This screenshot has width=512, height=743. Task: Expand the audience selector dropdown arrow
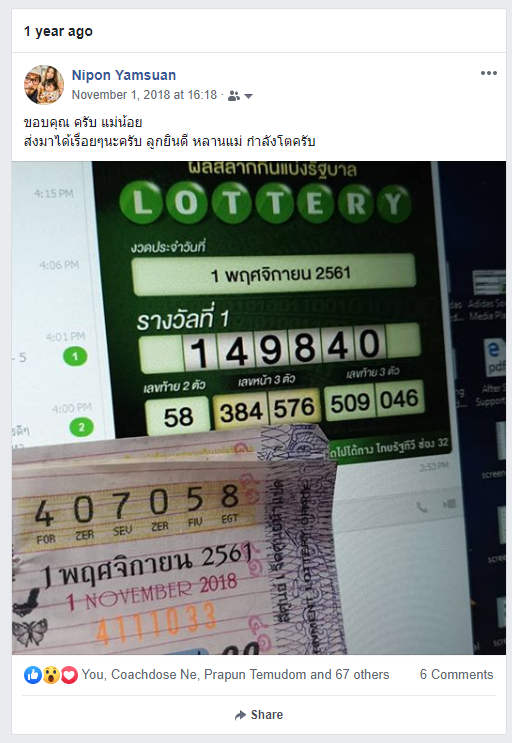pyautogui.click(x=248, y=96)
